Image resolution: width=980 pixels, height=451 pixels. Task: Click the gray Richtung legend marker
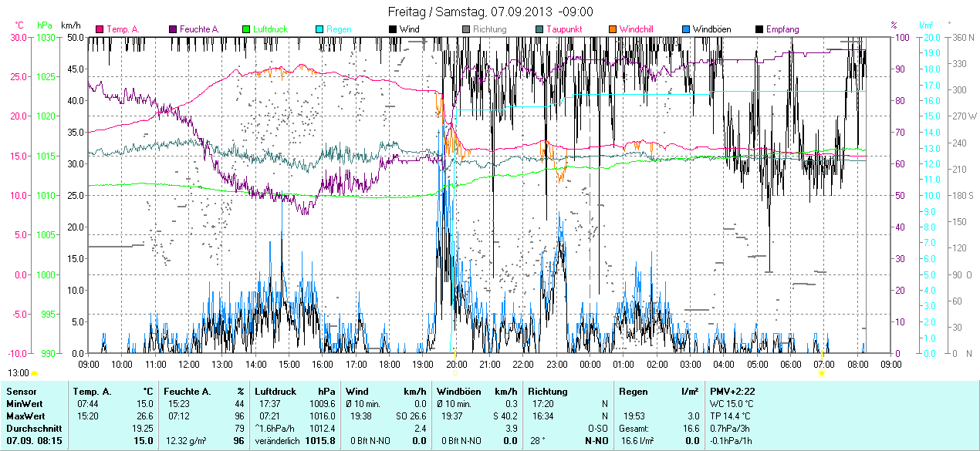(x=467, y=29)
